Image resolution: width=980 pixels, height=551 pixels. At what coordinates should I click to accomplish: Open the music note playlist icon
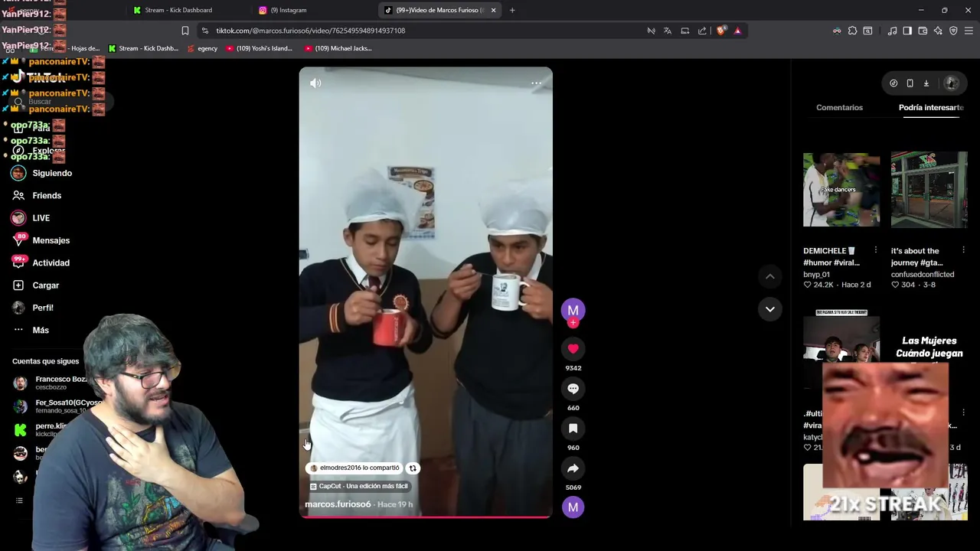point(892,31)
